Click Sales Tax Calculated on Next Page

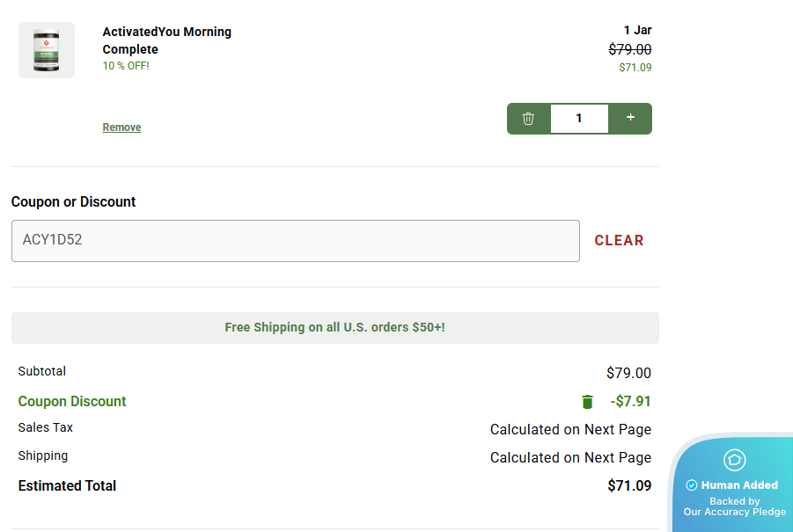[570, 430]
